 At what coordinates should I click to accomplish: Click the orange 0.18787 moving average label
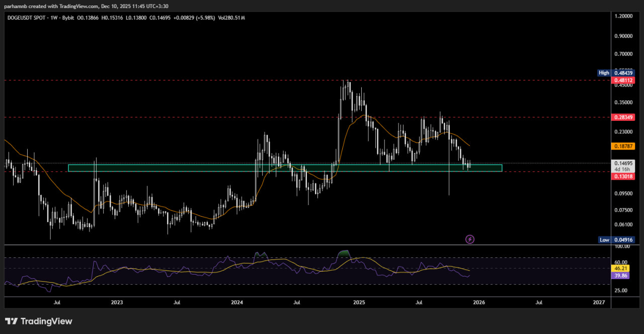(623, 146)
